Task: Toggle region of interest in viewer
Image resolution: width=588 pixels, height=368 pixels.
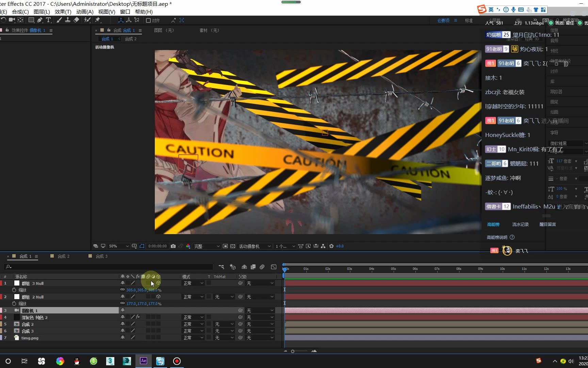Action: pyautogui.click(x=225, y=246)
